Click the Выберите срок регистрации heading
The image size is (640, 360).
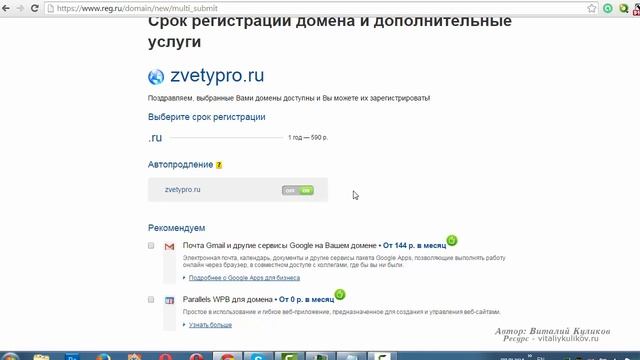[x=207, y=117]
